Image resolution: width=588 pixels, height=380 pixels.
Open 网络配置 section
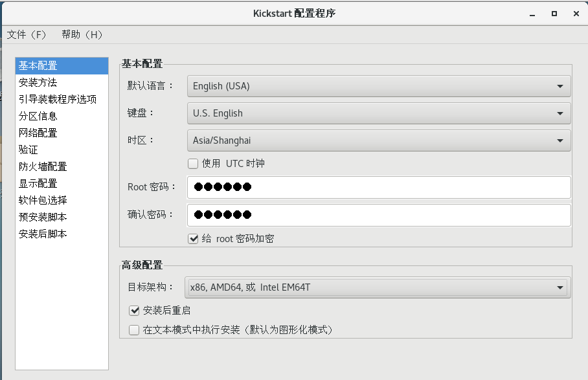click(x=62, y=133)
